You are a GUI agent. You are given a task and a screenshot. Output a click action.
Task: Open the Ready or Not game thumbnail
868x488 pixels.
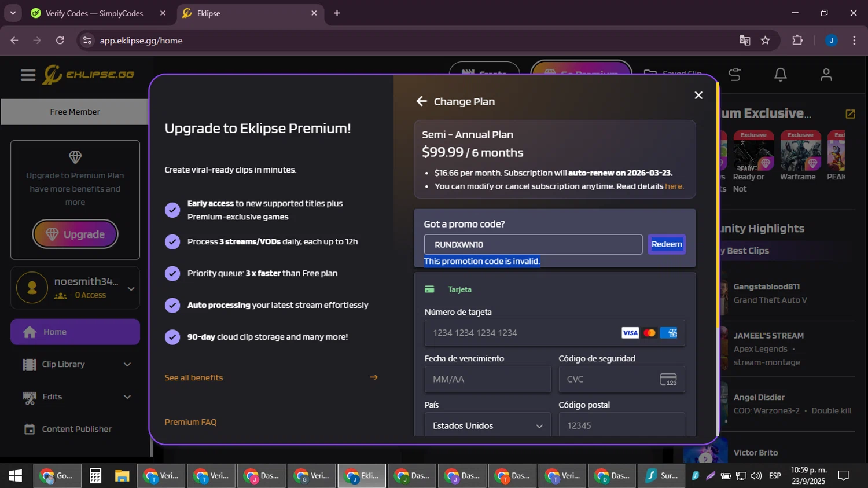click(x=753, y=151)
